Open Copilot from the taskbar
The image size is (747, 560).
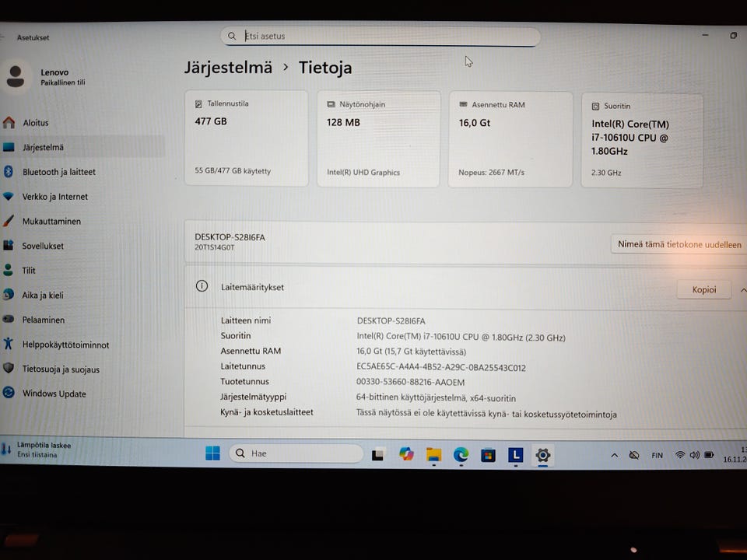point(406,454)
